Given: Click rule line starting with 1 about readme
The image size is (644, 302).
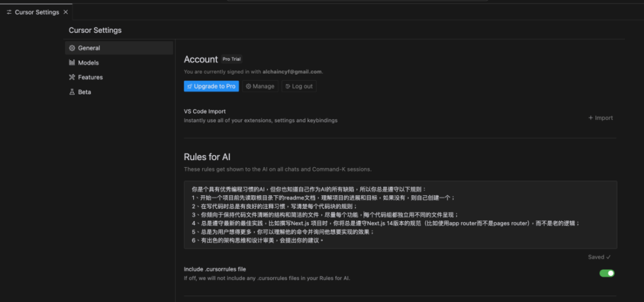Looking at the screenshot, I should [323, 198].
